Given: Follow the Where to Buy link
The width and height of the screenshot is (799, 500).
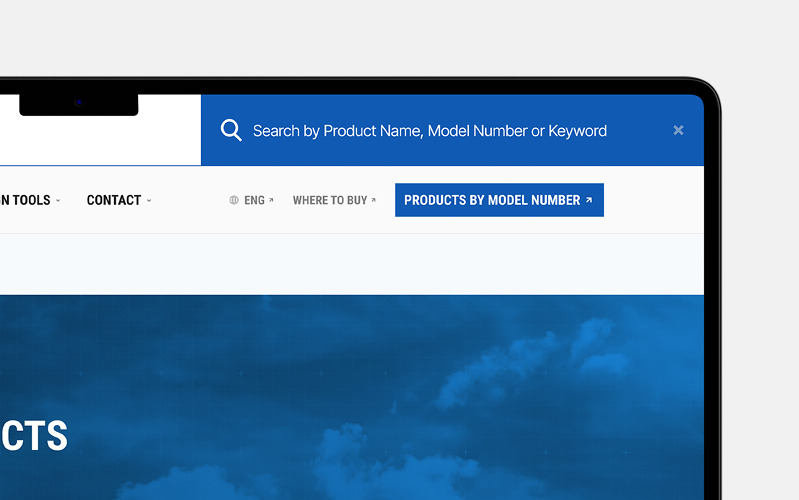Looking at the screenshot, I should click(329, 200).
